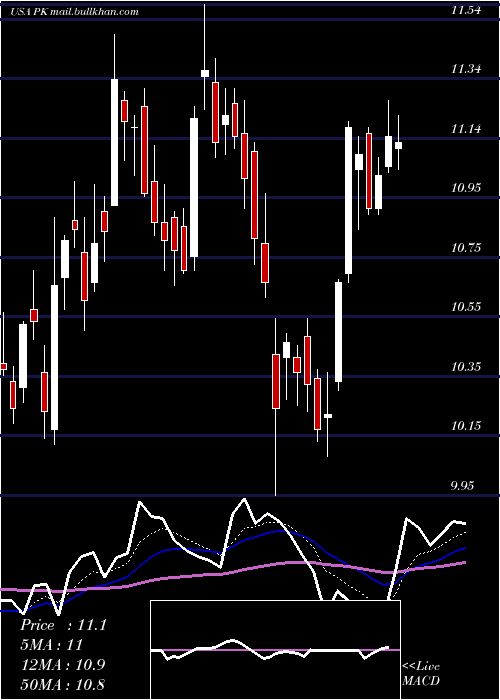Select the last white candlestick on the right

click(x=398, y=146)
